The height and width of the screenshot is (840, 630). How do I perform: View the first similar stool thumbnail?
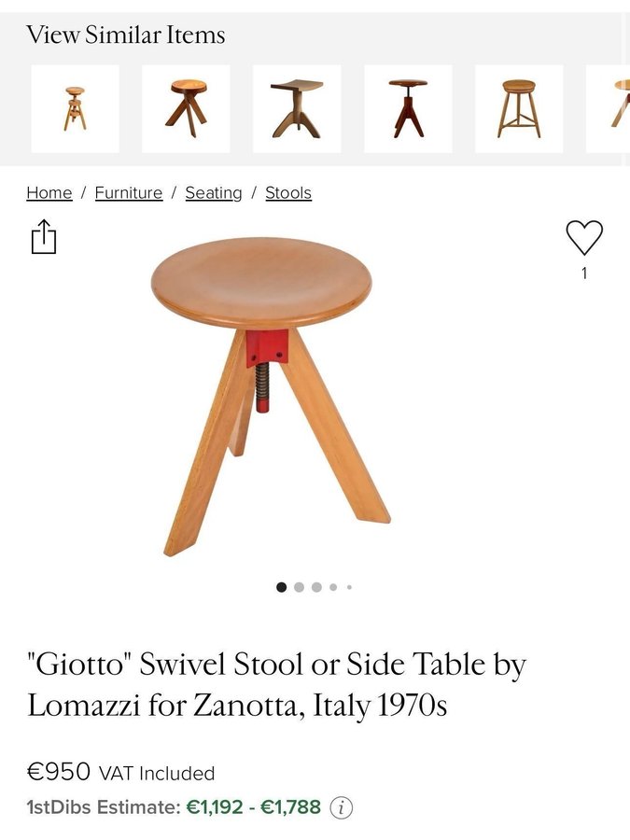(75, 109)
